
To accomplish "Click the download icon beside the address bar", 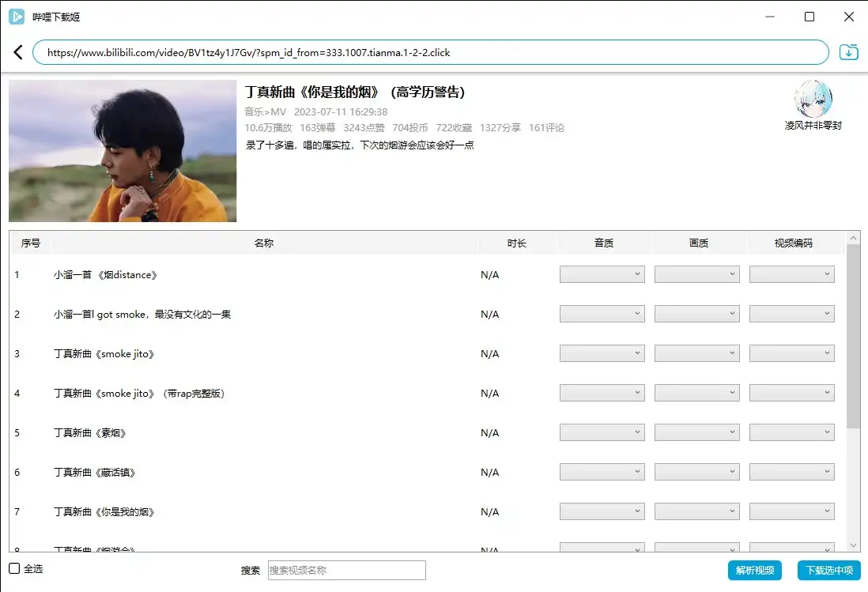I will pyautogui.click(x=848, y=52).
